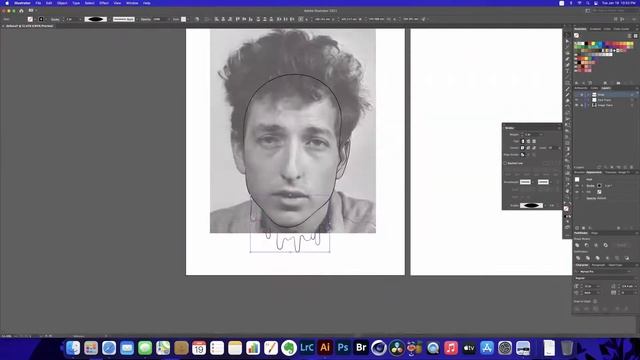Click the Opacity label in control bar
The image size is (640, 360).
coord(146,19)
